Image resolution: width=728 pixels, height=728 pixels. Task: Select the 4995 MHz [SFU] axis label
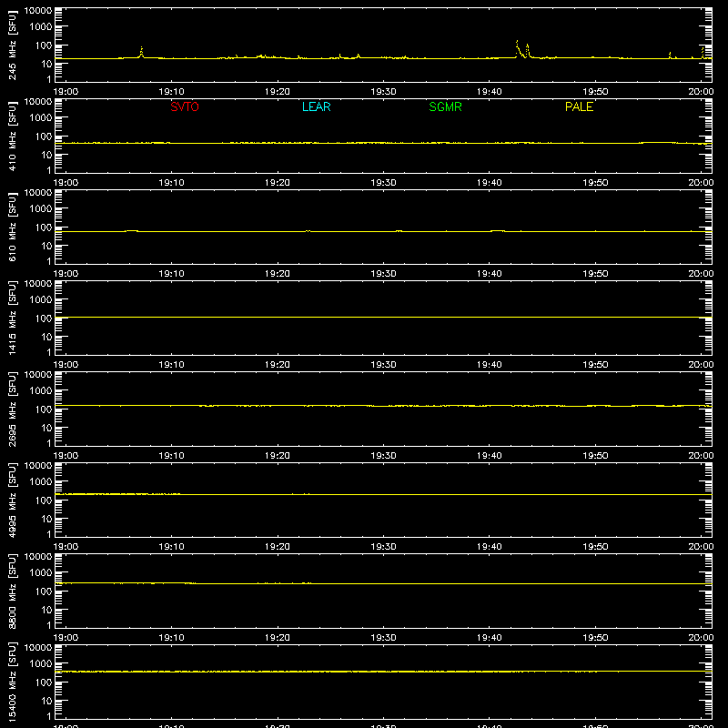[x=12, y=500]
